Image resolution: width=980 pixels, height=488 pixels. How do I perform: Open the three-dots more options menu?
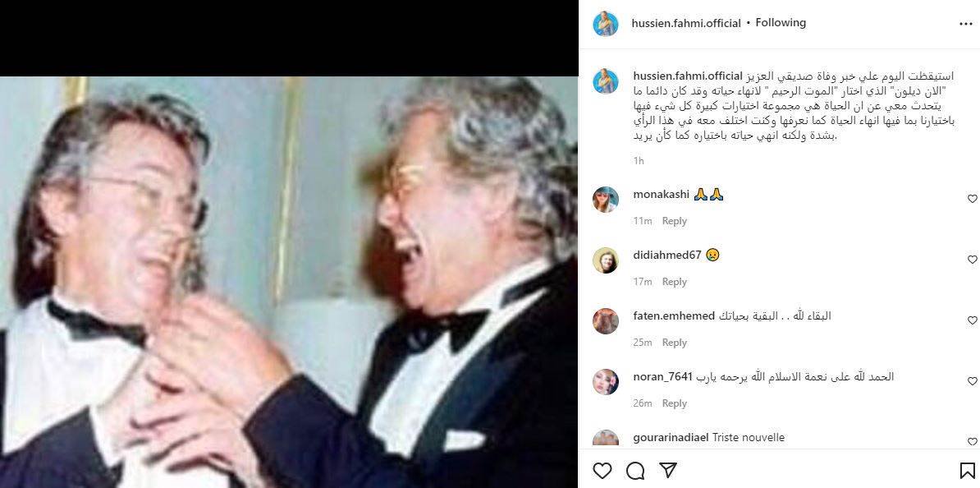tap(965, 24)
